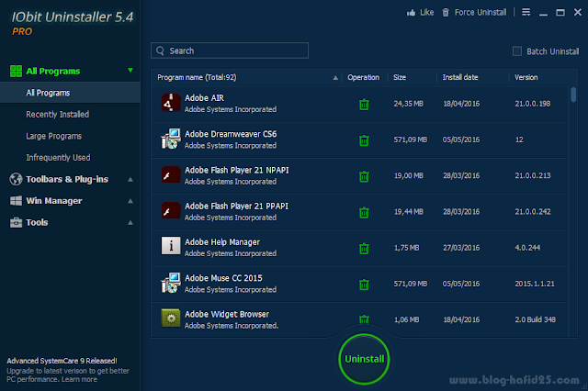Click the Batch Uninstall label
Image resolution: width=588 pixels, height=391 pixels.
tap(553, 51)
